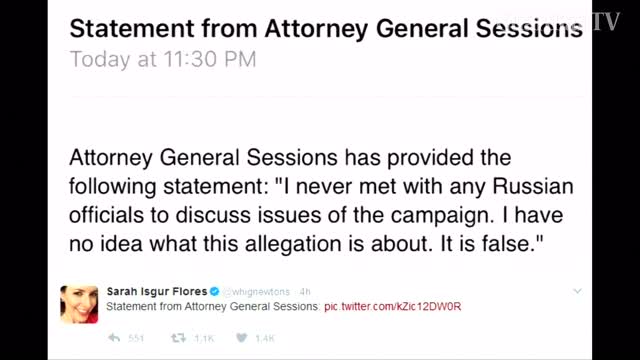Like the tweet with the heart icon
This screenshot has height=360, width=640.
click(242, 338)
